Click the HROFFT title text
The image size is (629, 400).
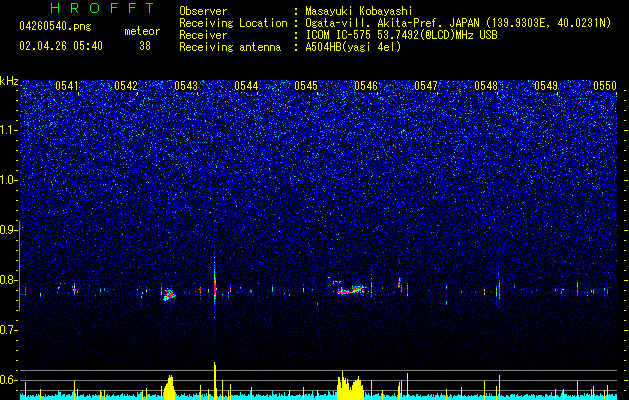click(x=102, y=8)
